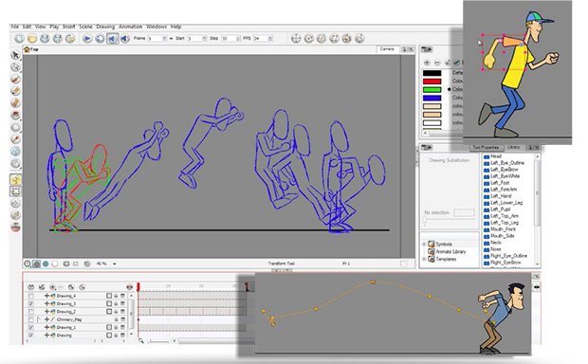Select the Brush tool in left toolbox

point(15,79)
